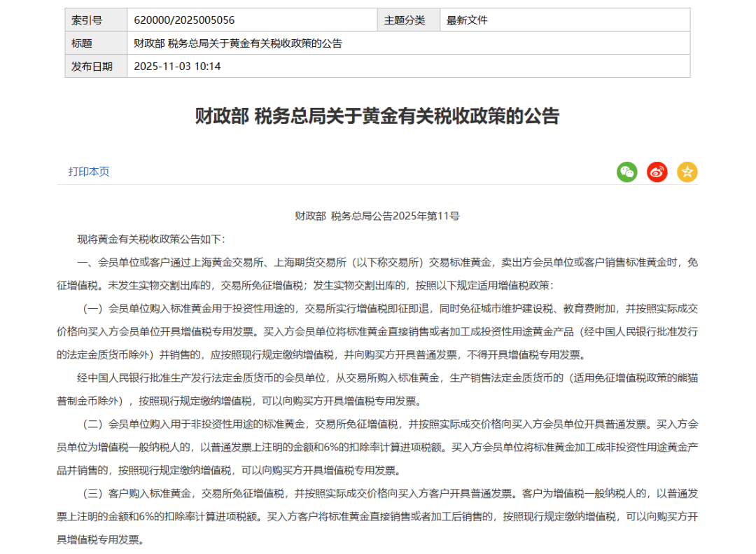Click the 打印本页 print link

coord(89,172)
